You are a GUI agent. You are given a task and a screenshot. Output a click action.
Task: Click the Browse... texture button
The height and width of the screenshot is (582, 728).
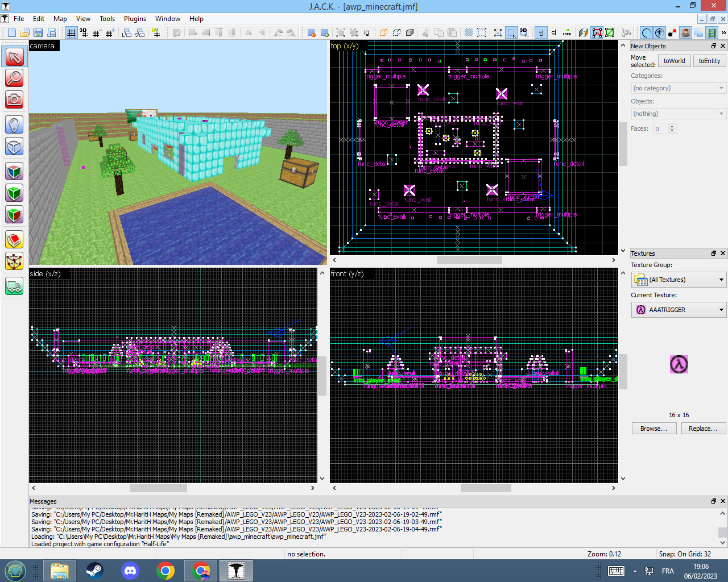[x=654, y=429]
